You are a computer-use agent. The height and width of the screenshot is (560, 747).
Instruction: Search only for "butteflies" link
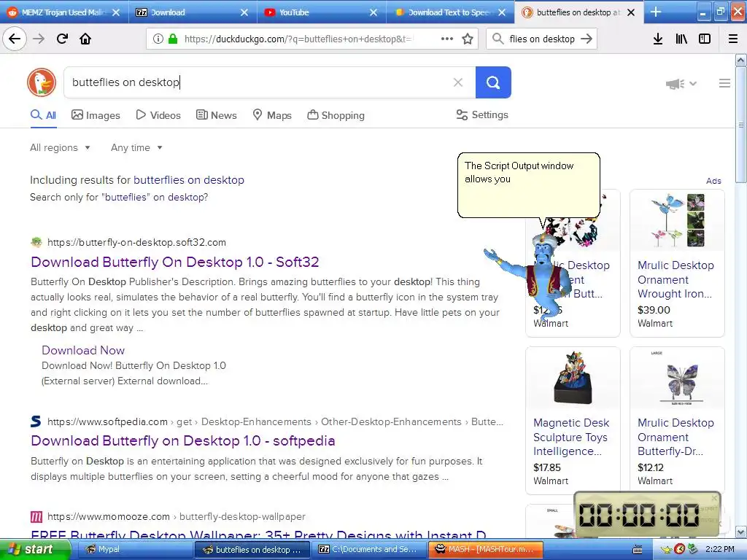pos(119,197)
